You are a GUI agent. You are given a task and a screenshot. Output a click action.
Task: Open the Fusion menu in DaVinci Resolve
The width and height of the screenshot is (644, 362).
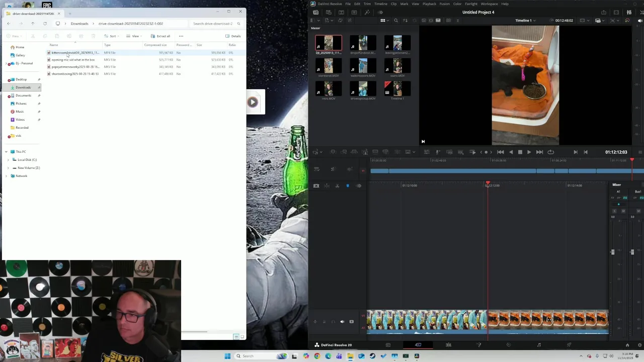444,4
